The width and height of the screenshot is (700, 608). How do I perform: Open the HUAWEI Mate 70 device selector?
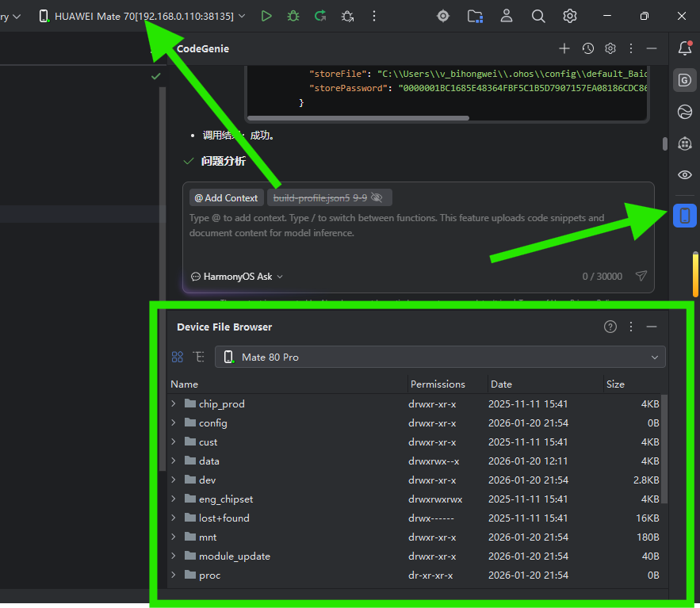pos(142,17)
